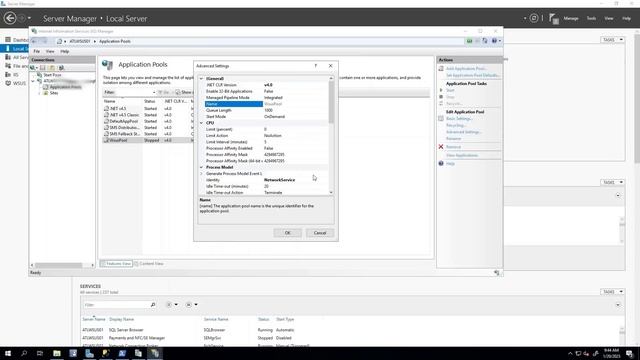Select Enable 32-Bit Applications property
640x360 pixels.
click(x=266, y=91)
